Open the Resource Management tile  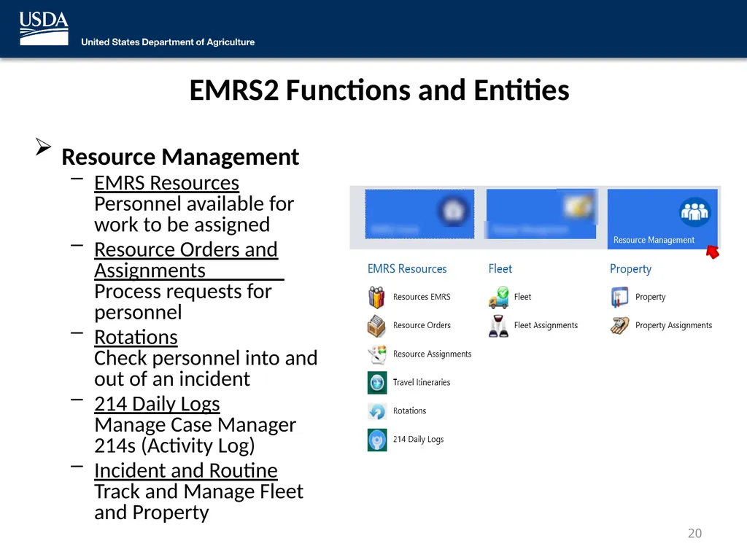pos(662,219)
